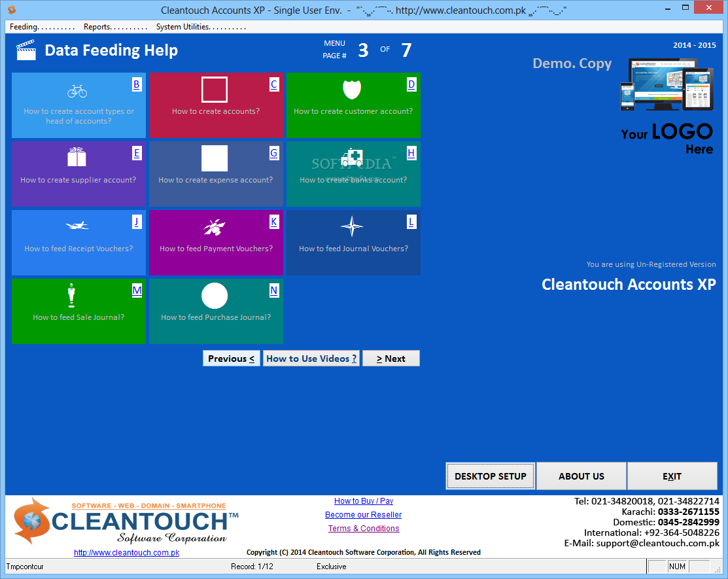Click 'Exclusive' in status bar
Screen dimensions: 728x579
[332, 567]
